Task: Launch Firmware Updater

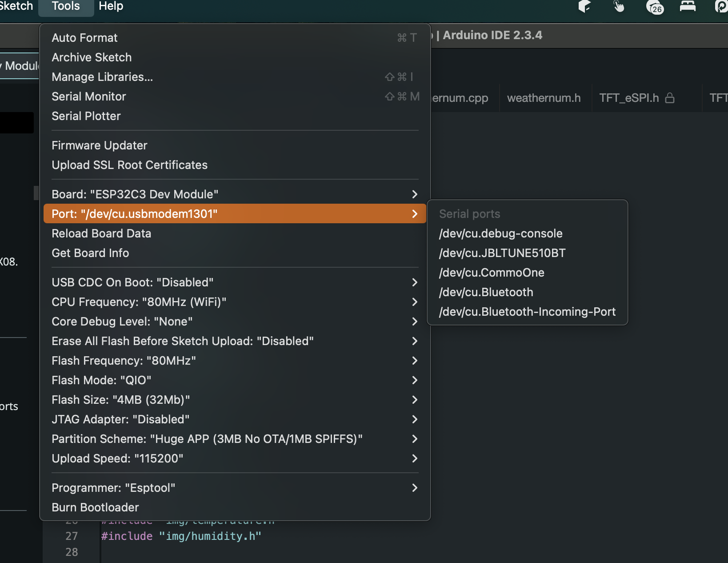Action: [x=235, y=145]
